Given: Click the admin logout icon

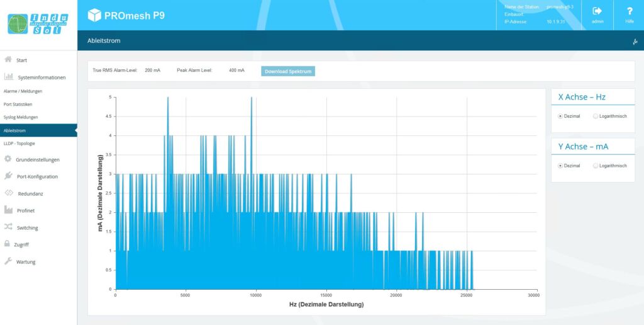Looking at the screenshot, I should (x=597, y=11).
